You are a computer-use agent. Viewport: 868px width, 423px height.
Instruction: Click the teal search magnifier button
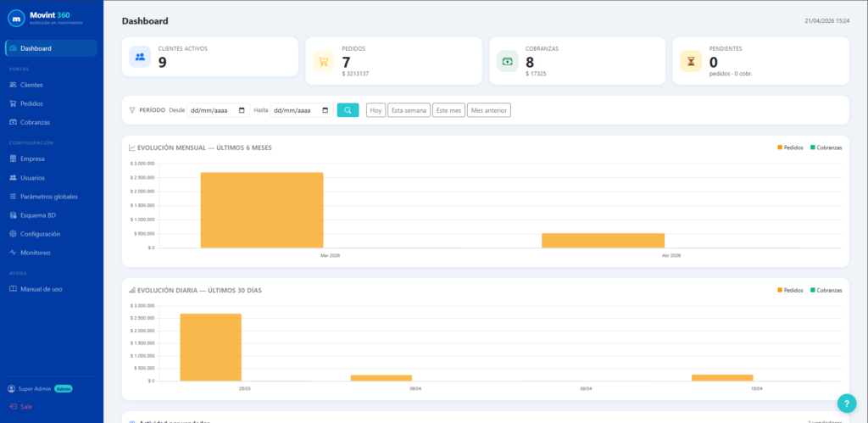[x=348, y=110]
